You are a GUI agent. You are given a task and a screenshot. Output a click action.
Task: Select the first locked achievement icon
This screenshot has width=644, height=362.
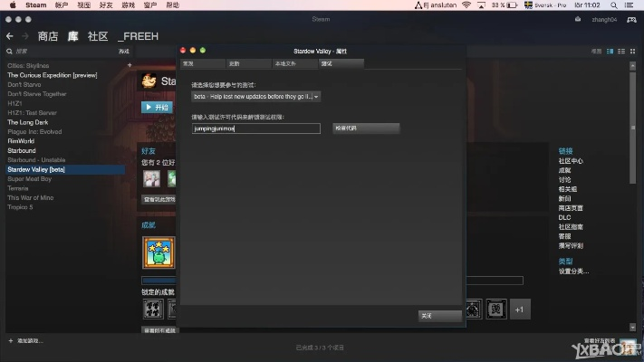click(153, 309)
